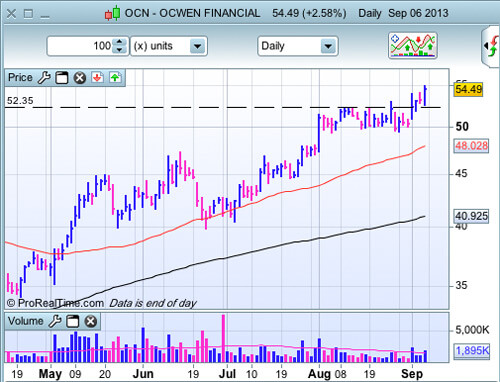The height and width of the screenshot is (382, 500).
Task: Click the Price panel title label
Action: [x=20, y=78]
